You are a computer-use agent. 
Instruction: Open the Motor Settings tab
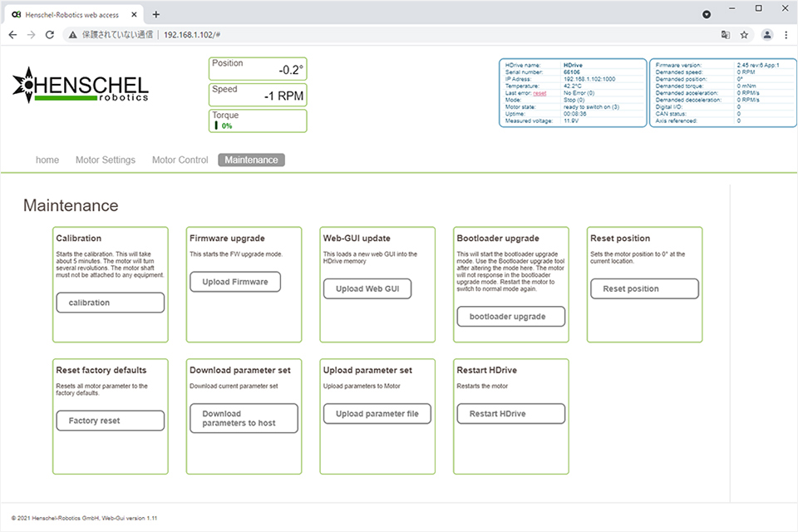click(x=106, y=160)
